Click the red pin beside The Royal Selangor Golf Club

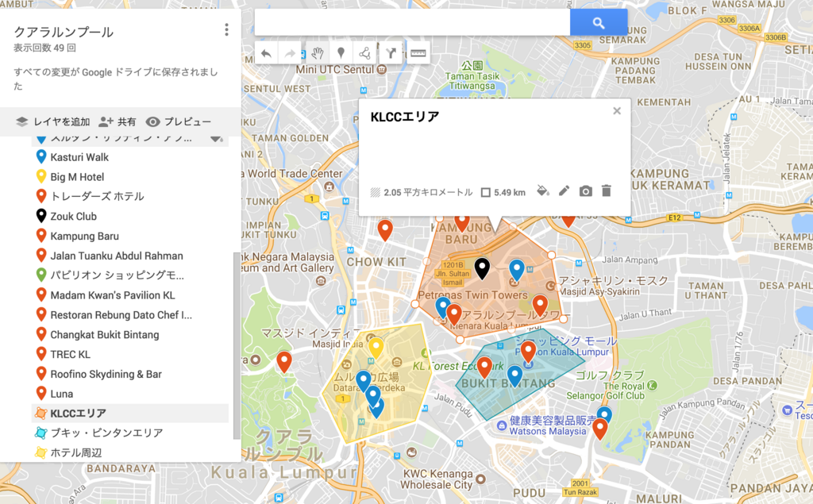[x=600, y=429]
